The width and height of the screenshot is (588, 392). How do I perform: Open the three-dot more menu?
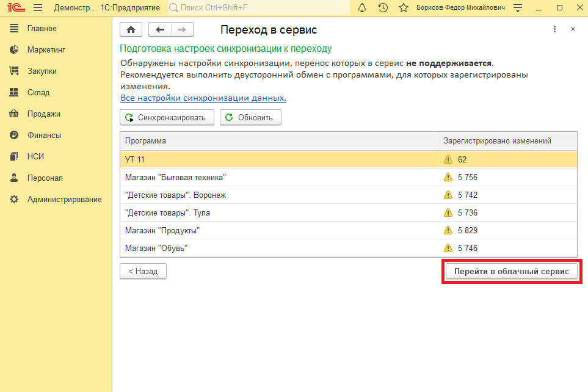pyautogui.click(x=554, y=29)
